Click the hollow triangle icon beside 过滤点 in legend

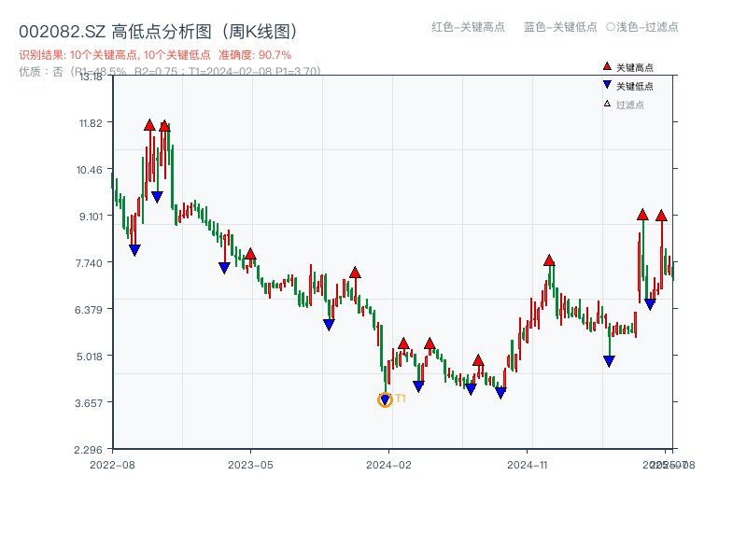(607, 104)
